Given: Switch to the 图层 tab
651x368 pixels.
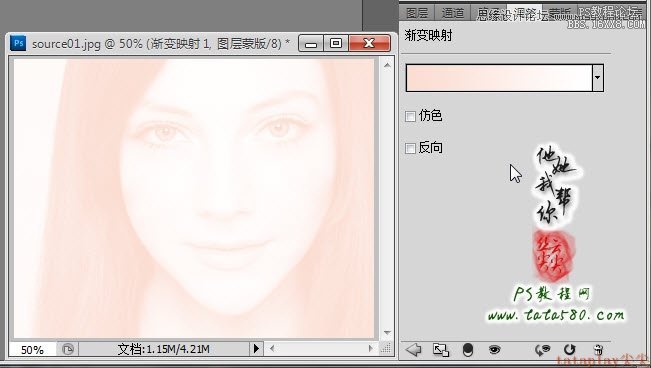Looking at the screenshot, I should [x=417, y=13].
